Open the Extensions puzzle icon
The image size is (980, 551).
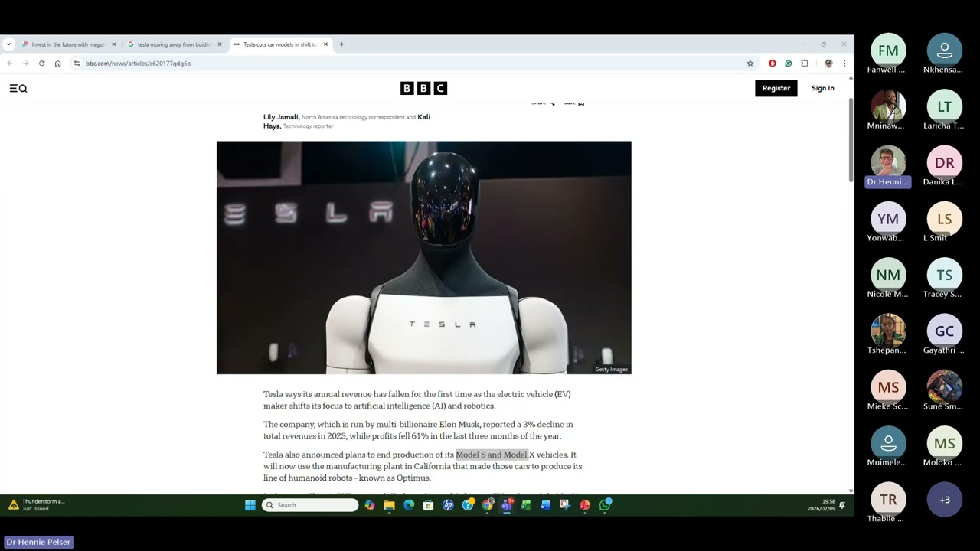pos(805,64)
